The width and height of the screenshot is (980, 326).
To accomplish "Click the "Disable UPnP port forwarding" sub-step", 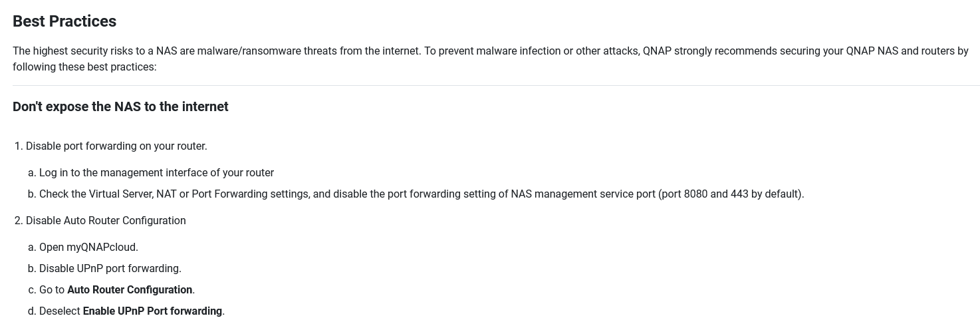I will pos(110,268).
